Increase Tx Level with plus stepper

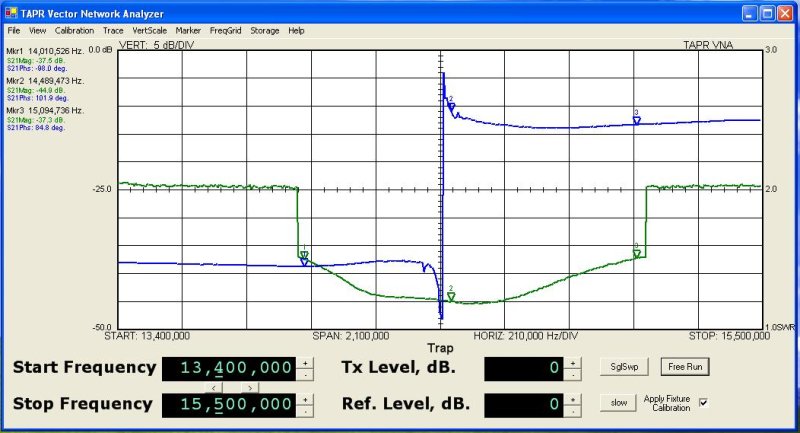pyautogui.click(x=572, y=363)
